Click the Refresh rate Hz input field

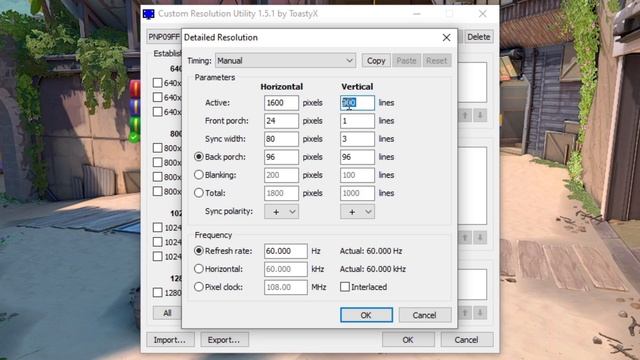coord(286,251)
